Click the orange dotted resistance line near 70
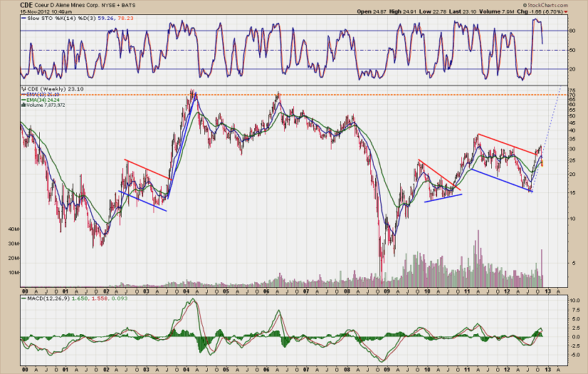Viewport: 588px width, 374px height. tap(295, 95)
